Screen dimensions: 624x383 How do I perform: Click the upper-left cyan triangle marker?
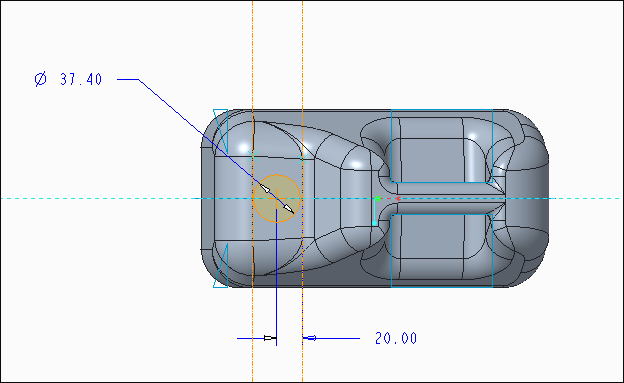(220, 130)
